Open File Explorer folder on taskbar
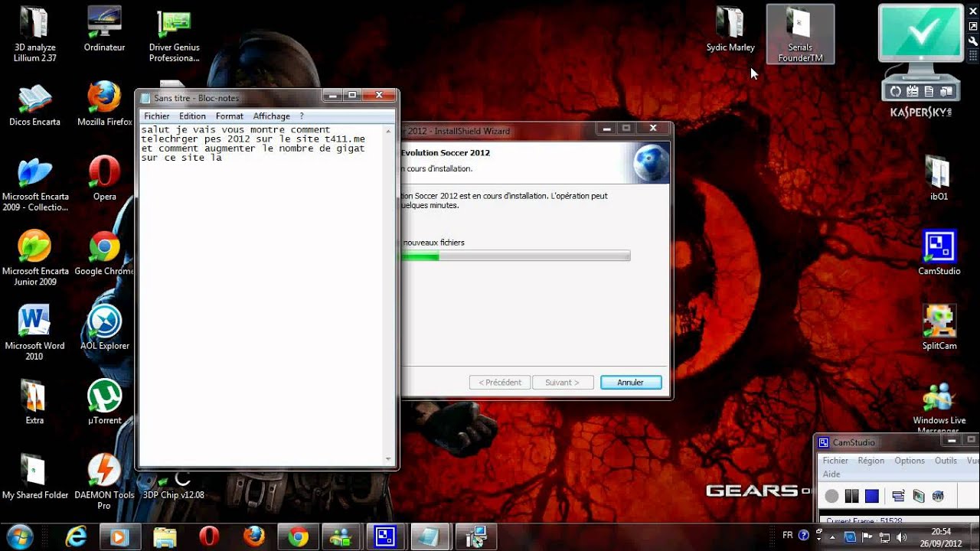This screenshot has width=980, height=551. (x=165, y=537)
